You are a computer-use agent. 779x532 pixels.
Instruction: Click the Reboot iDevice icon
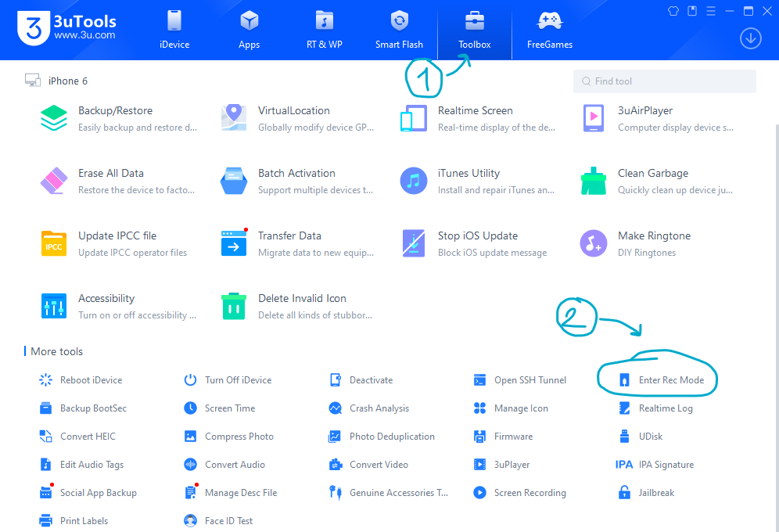coord(45,380)
